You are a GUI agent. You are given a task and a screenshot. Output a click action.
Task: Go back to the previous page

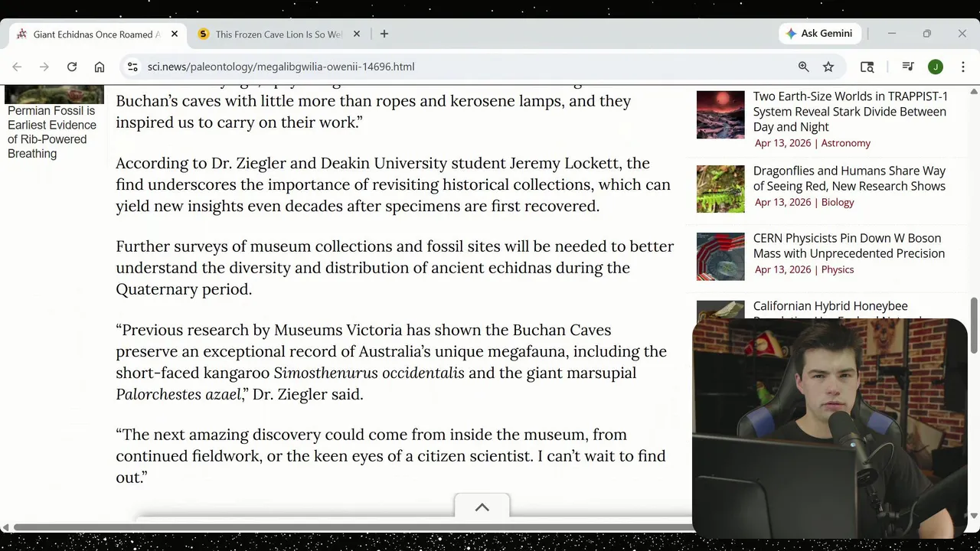[17, 67]
